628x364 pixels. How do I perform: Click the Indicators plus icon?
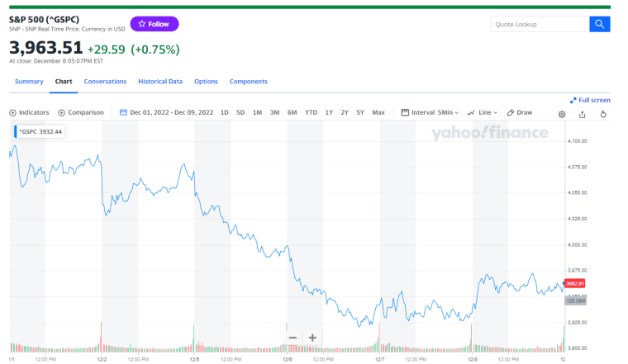tap(13, 113)
